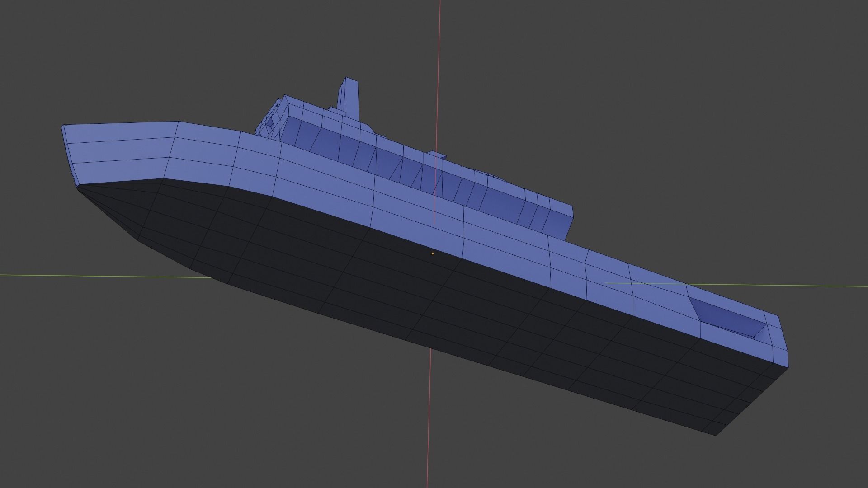Select the upper deck edge vertex at the bow knuckle
The height and width of the screenshot is (488, 868).
click(x=178, y=122)
